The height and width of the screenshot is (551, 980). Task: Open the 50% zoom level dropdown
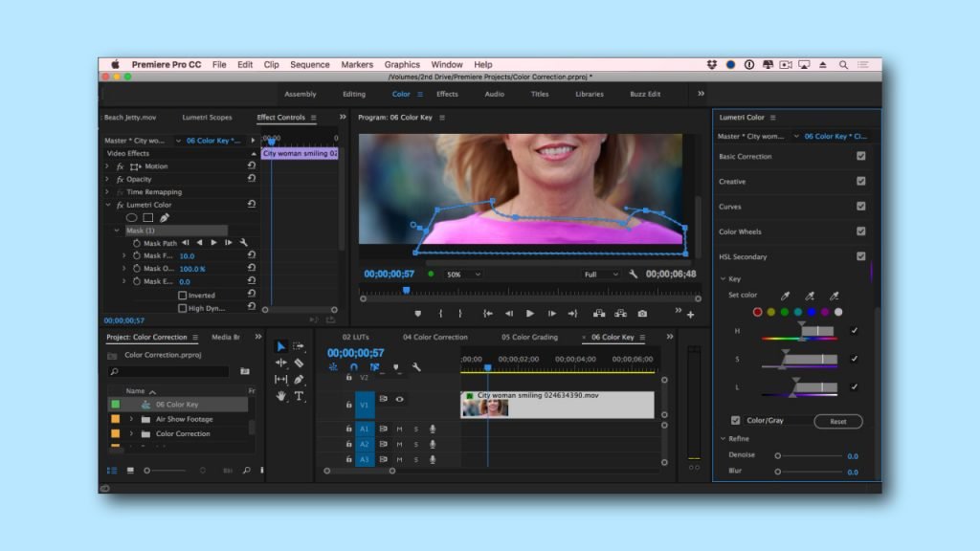click(x=463, y=275)
